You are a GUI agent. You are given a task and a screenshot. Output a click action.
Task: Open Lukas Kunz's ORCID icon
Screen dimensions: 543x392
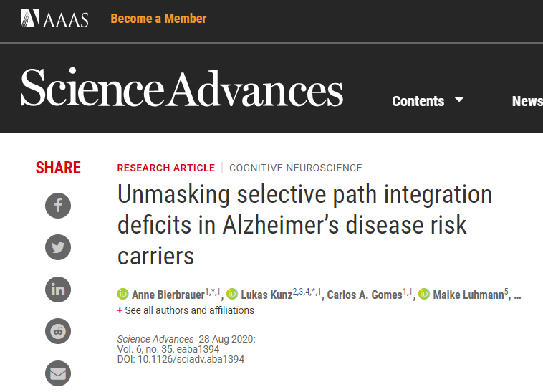click(x=232, y=295)
